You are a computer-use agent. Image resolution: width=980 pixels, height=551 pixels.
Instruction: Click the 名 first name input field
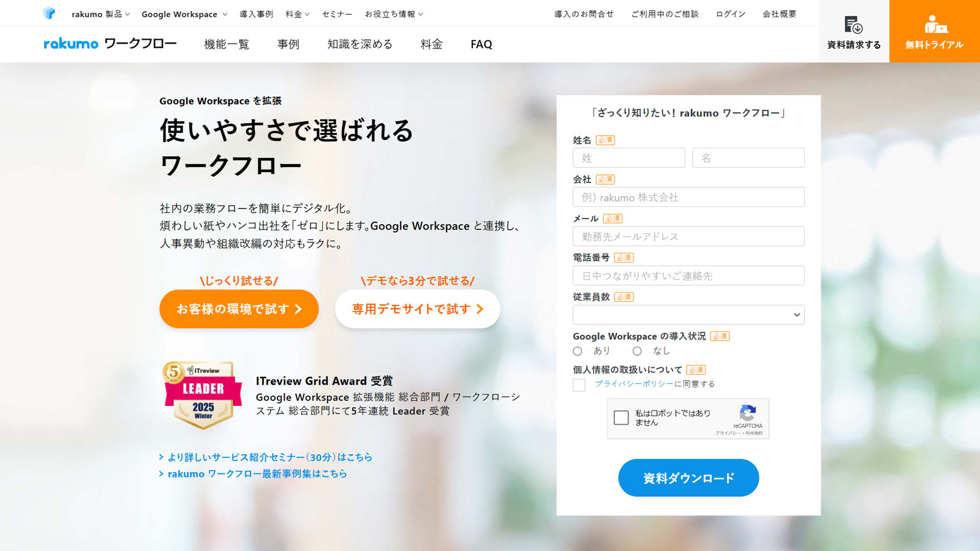pos(748,157)
